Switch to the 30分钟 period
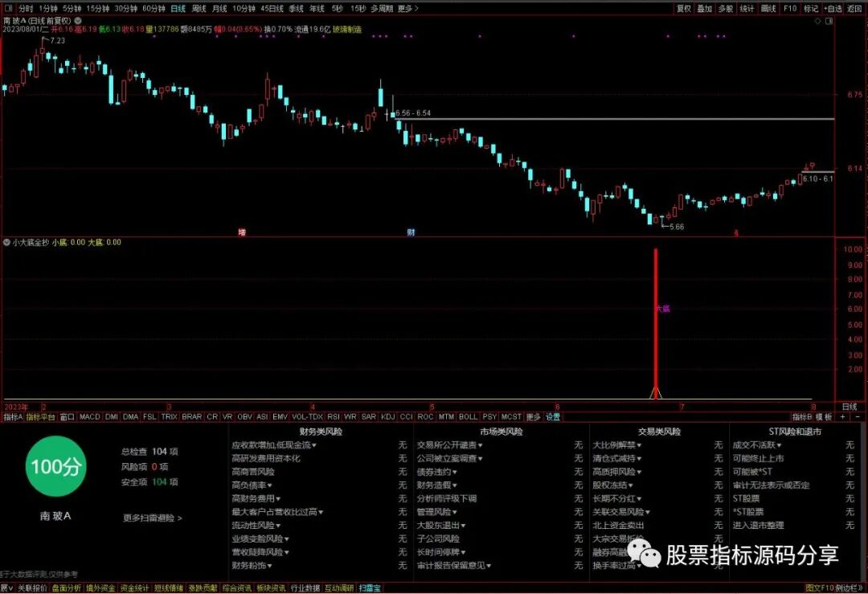The width and height of the screenshot is (868, 594). pos(125,8)
